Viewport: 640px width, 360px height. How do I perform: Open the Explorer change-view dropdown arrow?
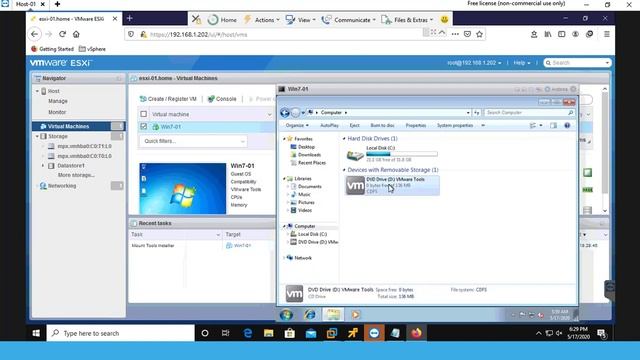541,125
